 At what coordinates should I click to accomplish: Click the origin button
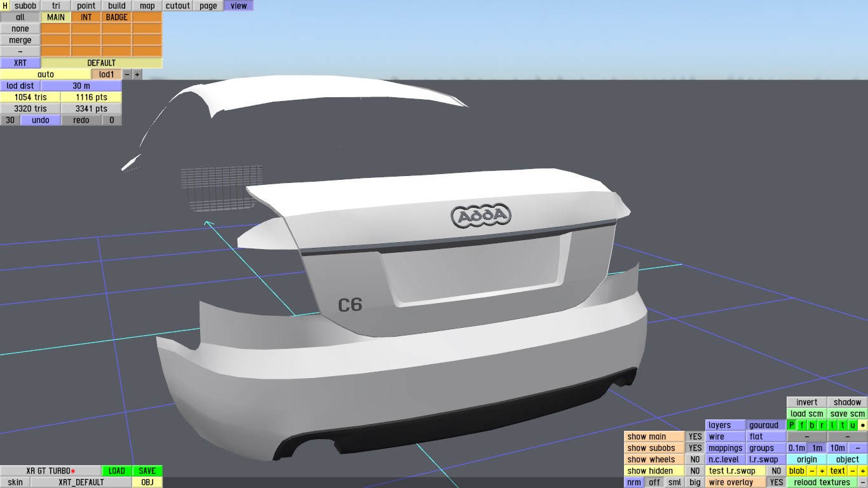807,459
